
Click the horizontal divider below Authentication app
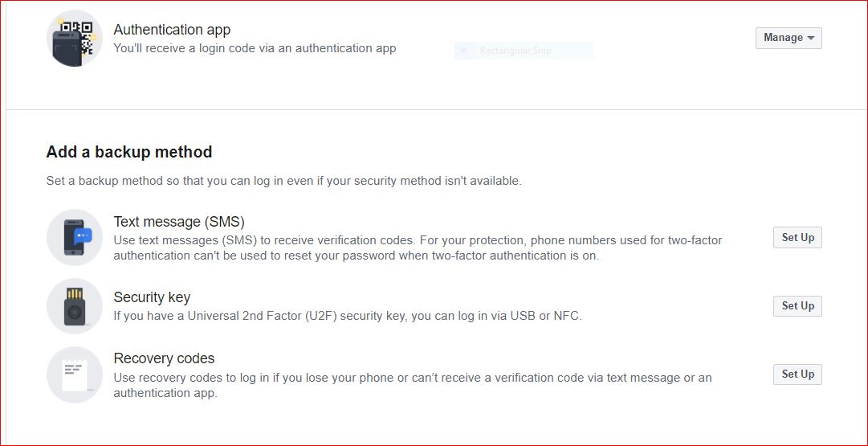coord(434,109)
